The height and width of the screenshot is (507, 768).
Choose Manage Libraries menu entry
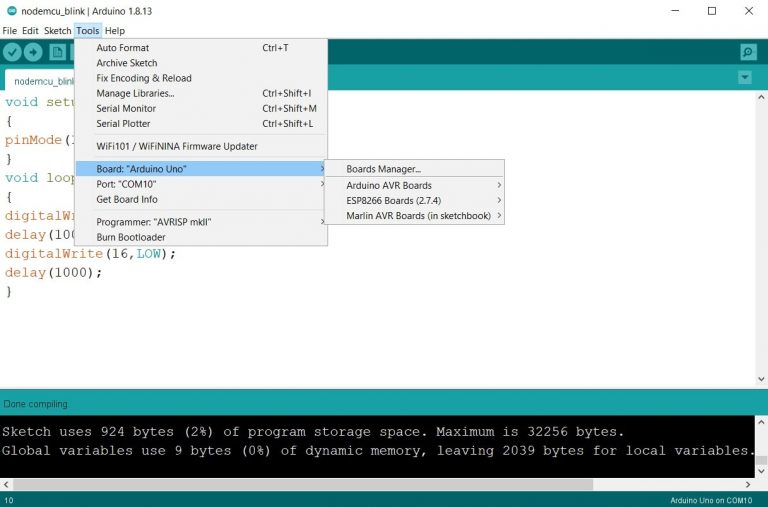point(135,93)
